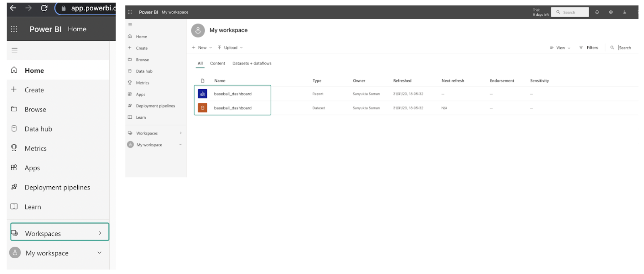Open the app launcher grid beside the large Power BI title
Screen dimensions: 644x274
pos(14,29)
